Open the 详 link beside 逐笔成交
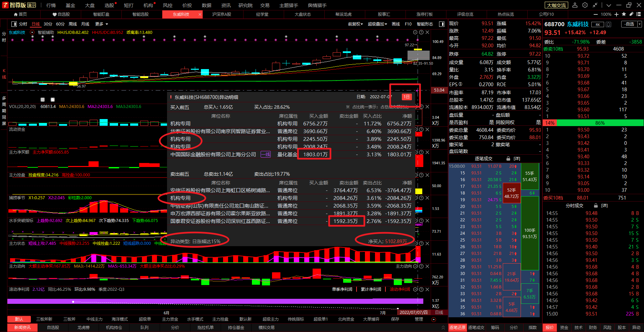The height and width of the screenshot is (332, 644). click(x=517, y=159)
